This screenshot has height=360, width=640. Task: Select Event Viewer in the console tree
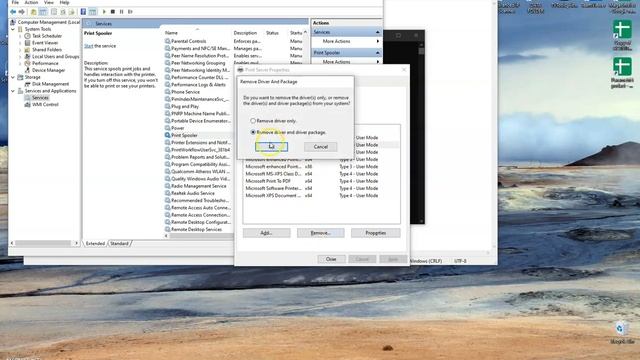pos(45,42)
